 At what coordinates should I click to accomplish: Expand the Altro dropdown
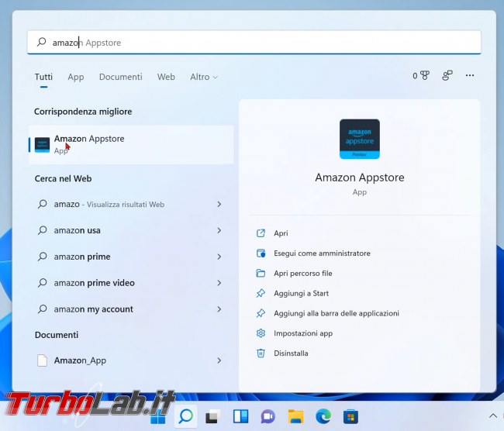pos(204,77)
